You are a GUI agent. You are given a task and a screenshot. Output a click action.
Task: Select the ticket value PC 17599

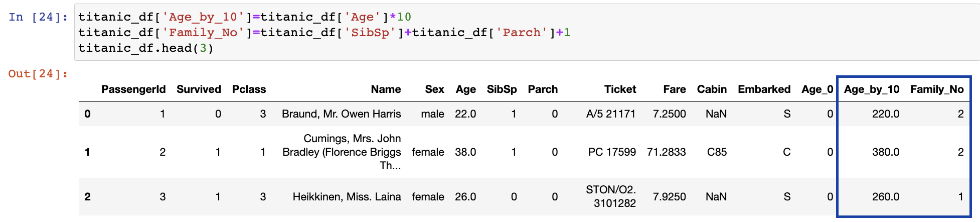coord(612,152)
